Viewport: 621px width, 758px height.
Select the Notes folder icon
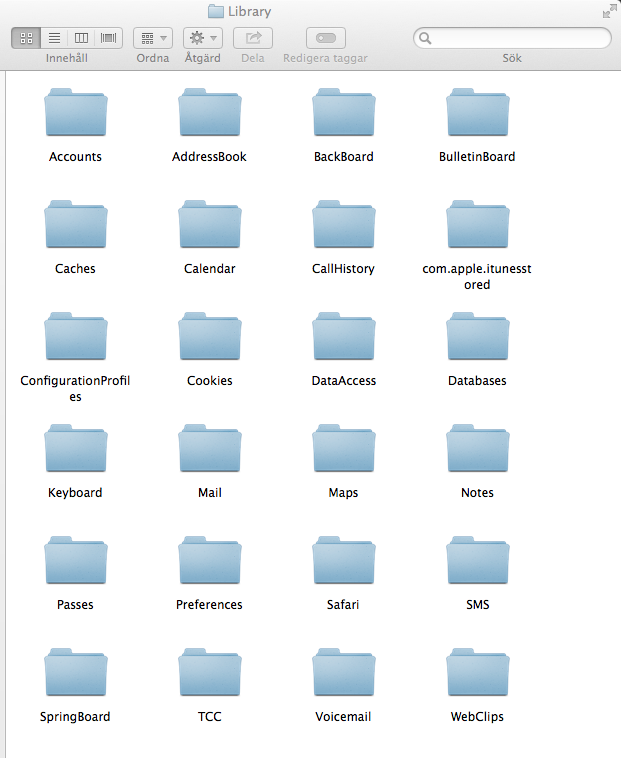click(477, 448)
